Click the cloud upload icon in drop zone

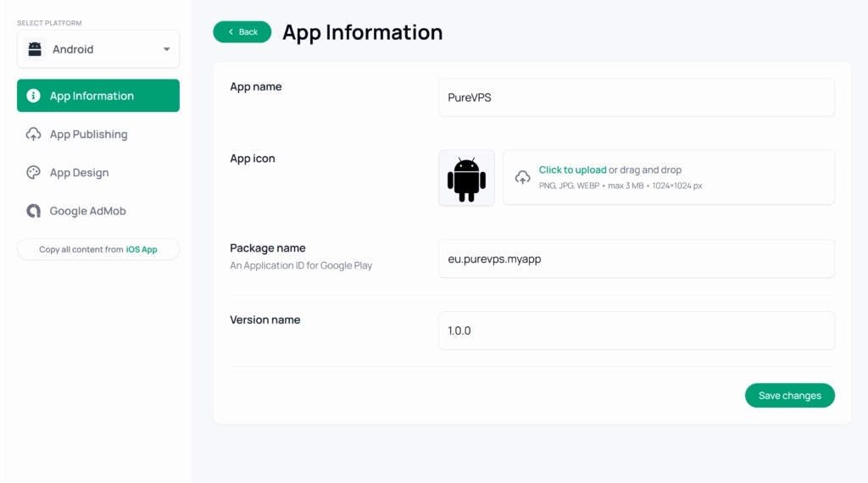pyautogui.click(x=523, y=177)
